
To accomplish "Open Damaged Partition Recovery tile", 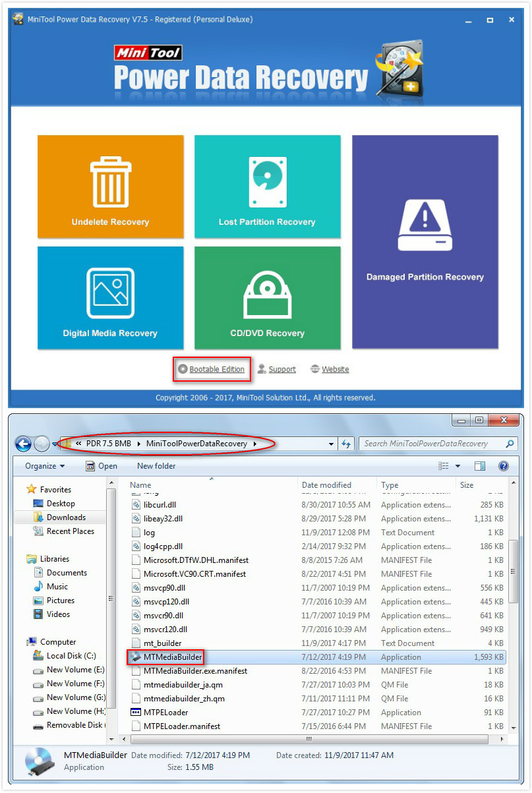I will pyautogui.click(x=425, y=242).
